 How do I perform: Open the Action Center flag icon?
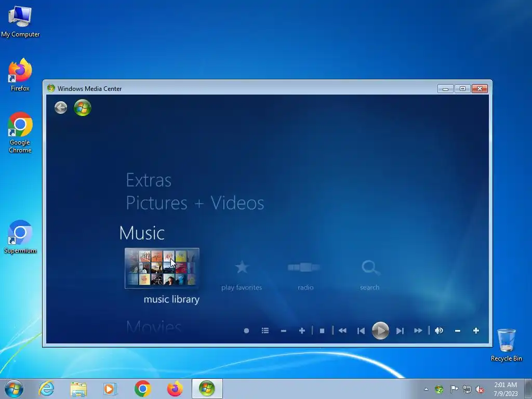pos(454,389)
